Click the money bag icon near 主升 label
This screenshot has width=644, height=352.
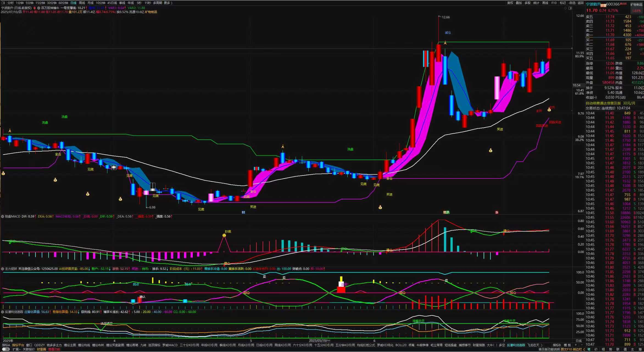pyautogui.click(x=549, y=110)
